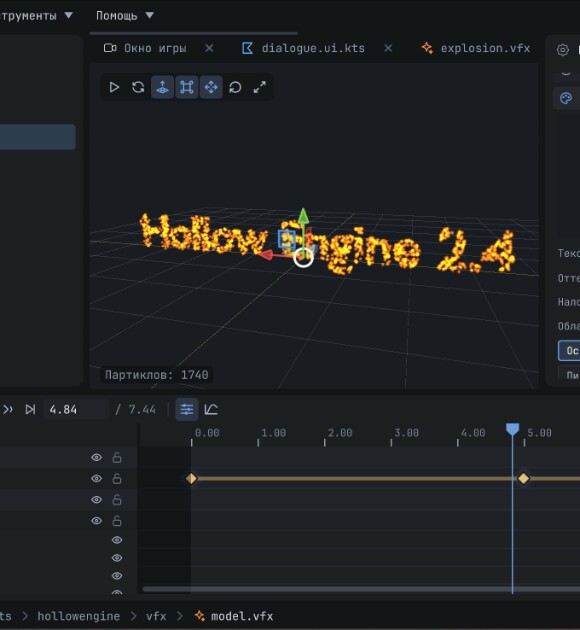The image size is (580, 630).
Task: Toggle the grid plane placement tool
Action: [162, 87]
